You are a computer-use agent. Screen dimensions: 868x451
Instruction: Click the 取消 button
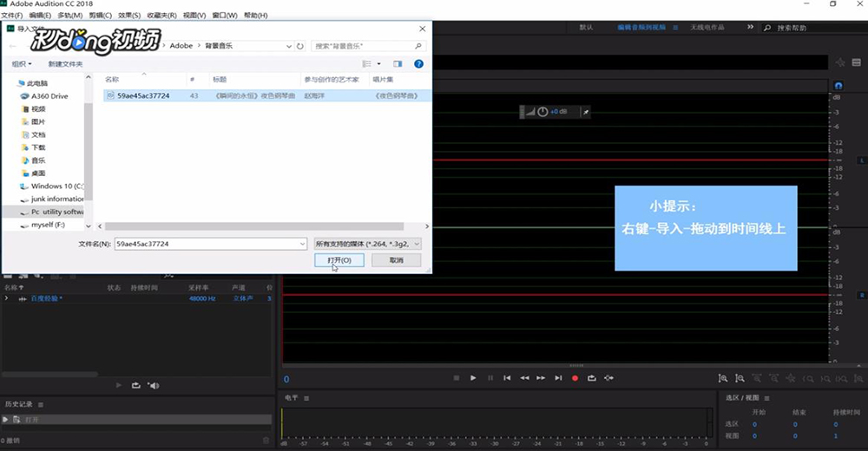tap(397, 260)
